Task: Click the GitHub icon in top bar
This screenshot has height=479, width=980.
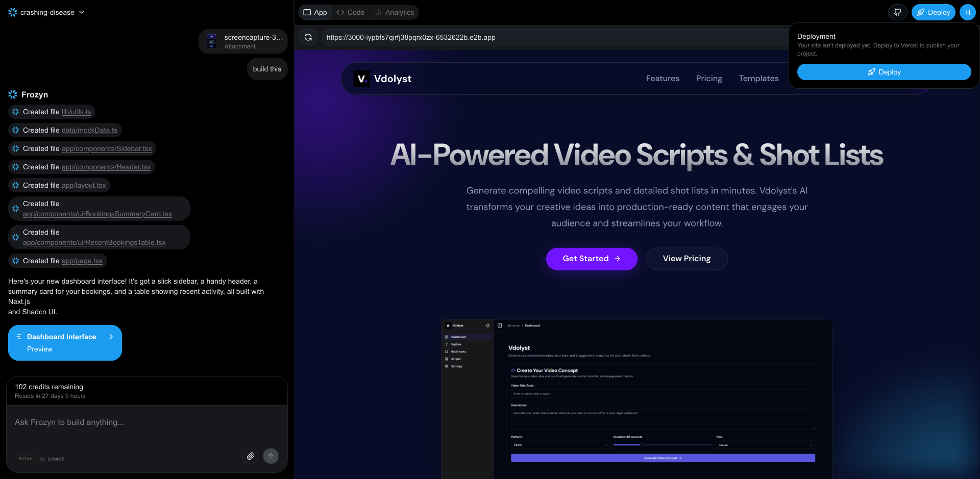Action: click(897, 12)
